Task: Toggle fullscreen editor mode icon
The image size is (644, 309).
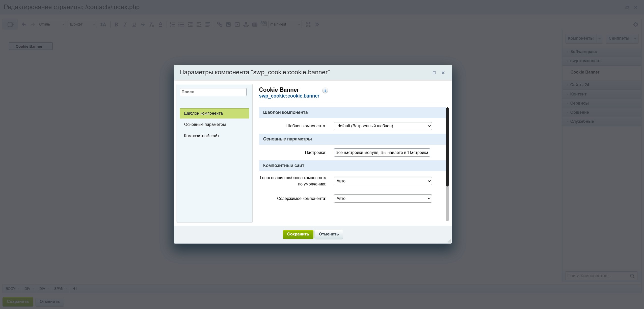Action: pos(308,25)
